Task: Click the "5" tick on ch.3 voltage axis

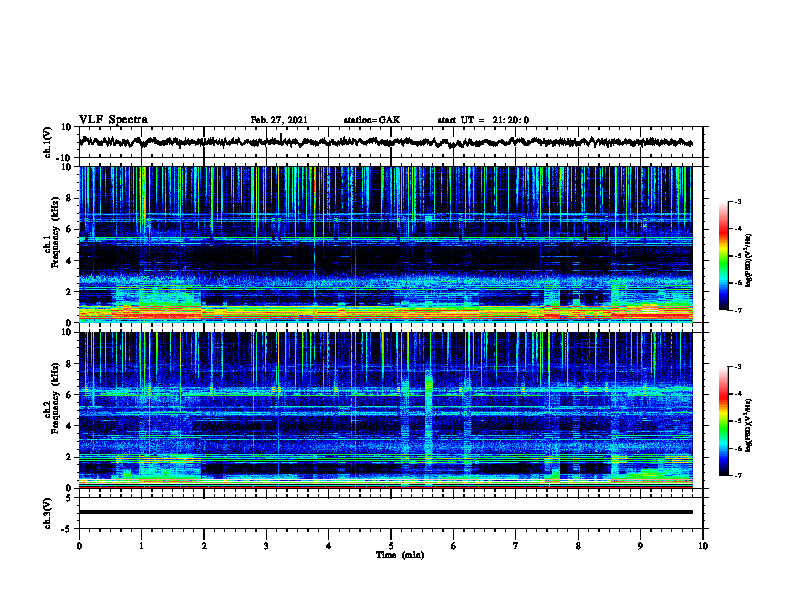Action: [x=69, y=498]
